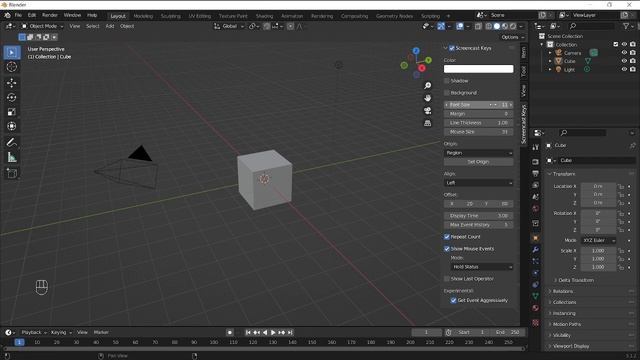
Task: Open the viewport Options button
Action: point(512,37)
